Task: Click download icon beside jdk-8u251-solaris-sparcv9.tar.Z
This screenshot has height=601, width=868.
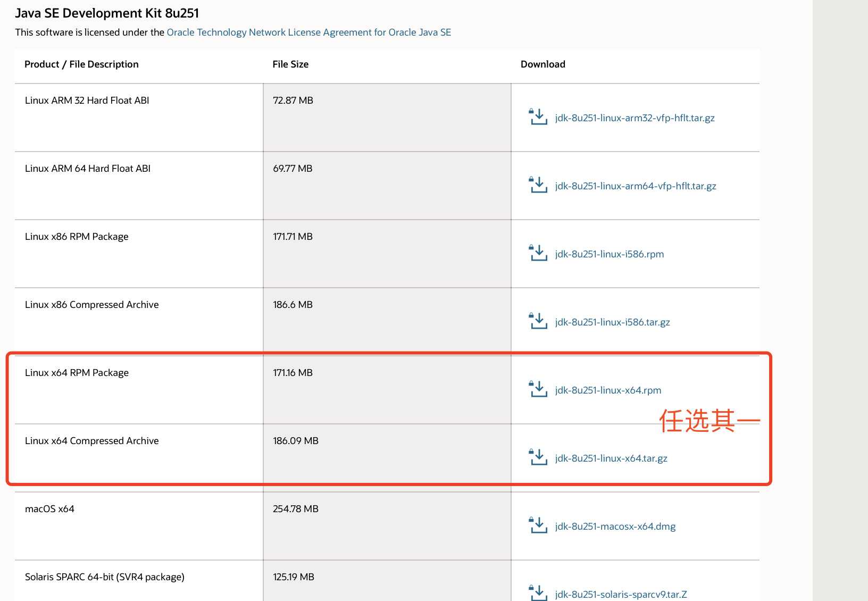Action: tap(538, 592)
